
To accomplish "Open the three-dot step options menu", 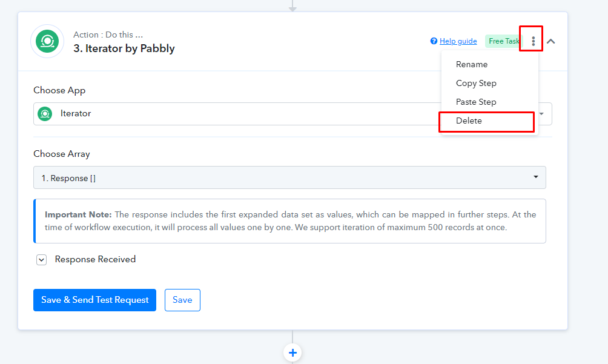I will (x=533, y=41).
